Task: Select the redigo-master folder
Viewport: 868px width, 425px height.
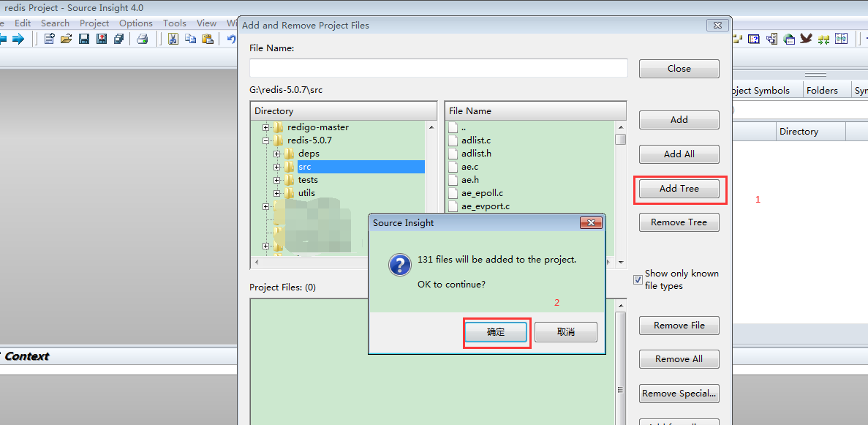Action: click(318, 127)
